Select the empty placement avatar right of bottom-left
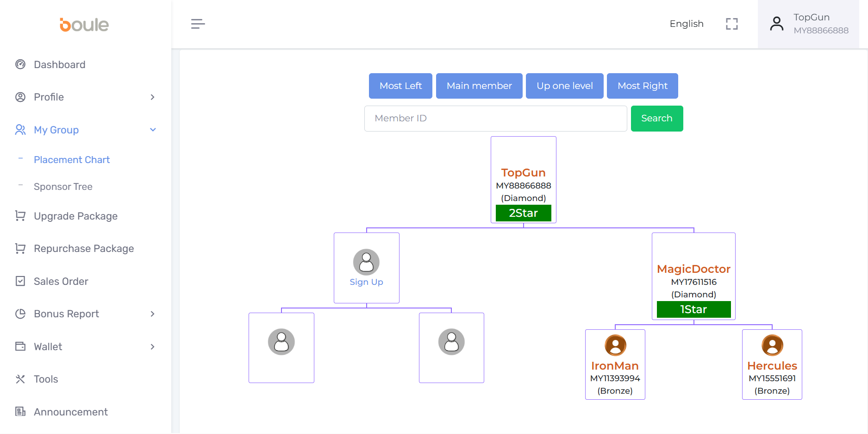868x434 pixels. tap(451, 342)
